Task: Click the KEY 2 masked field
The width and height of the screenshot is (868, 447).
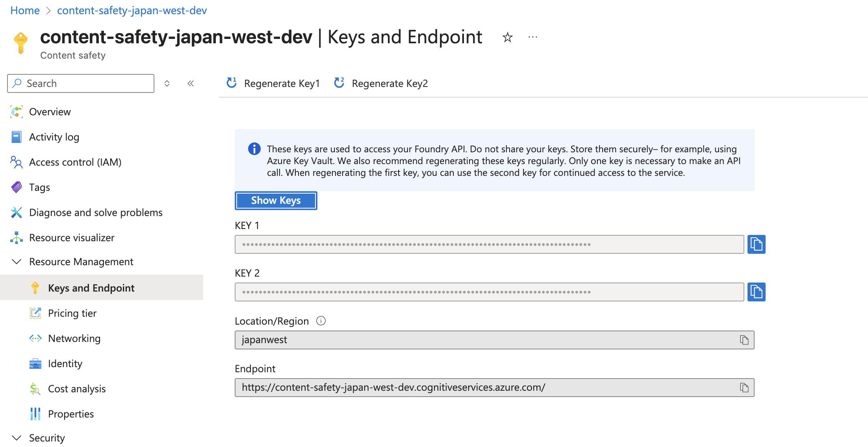Action: [490, 292]
